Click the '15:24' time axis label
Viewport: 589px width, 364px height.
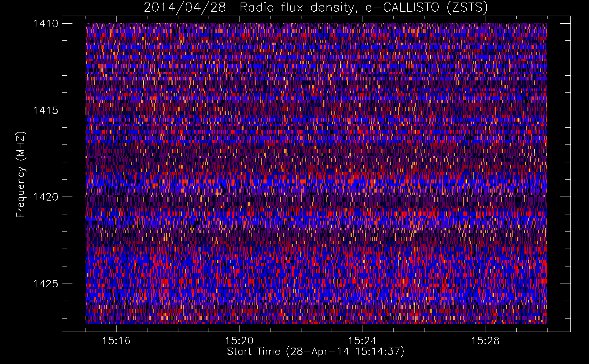[362, 341]
